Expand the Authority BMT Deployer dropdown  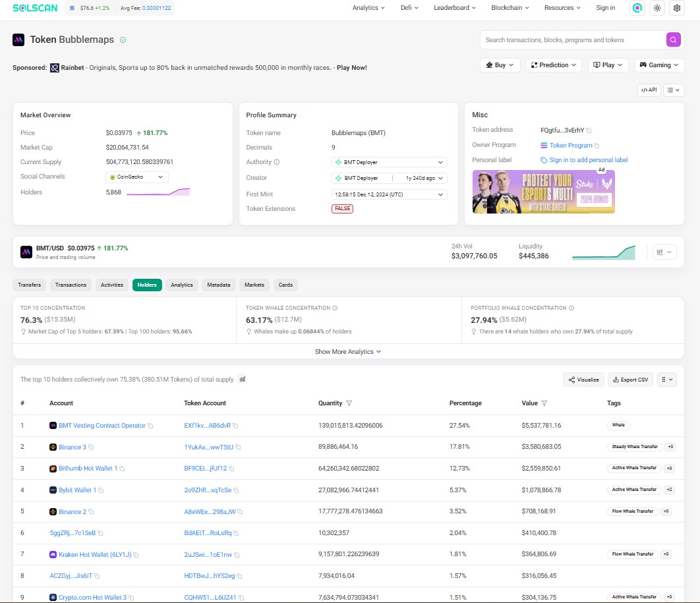click(x=390, y=163)
